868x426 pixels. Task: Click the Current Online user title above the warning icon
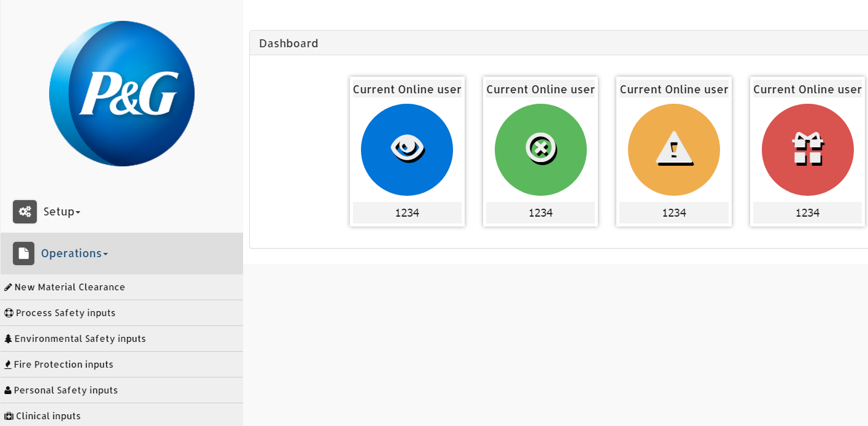[674, 89]
